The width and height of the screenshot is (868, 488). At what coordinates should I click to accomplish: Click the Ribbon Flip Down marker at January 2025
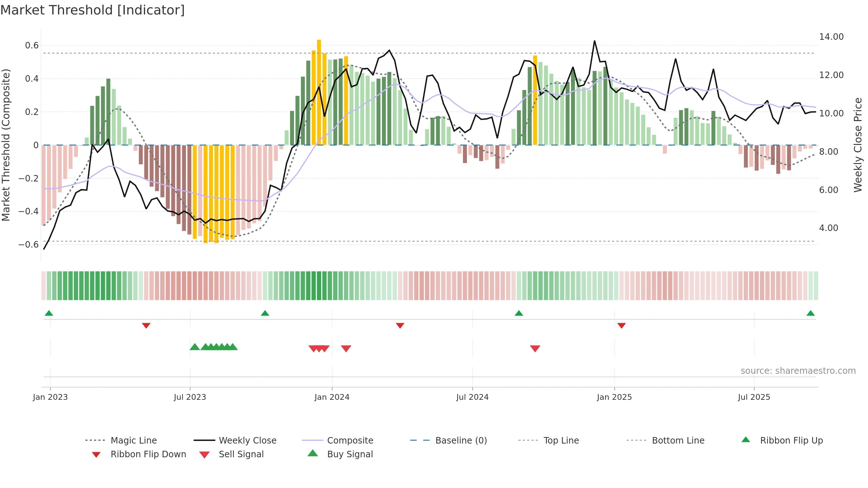(x=622, y=326)
